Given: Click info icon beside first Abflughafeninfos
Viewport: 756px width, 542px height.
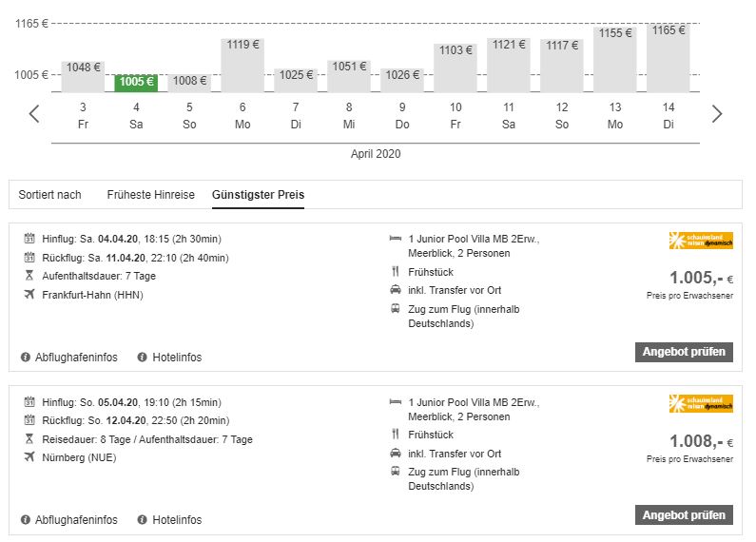Looking at the screenshot, I should (26, 358).
